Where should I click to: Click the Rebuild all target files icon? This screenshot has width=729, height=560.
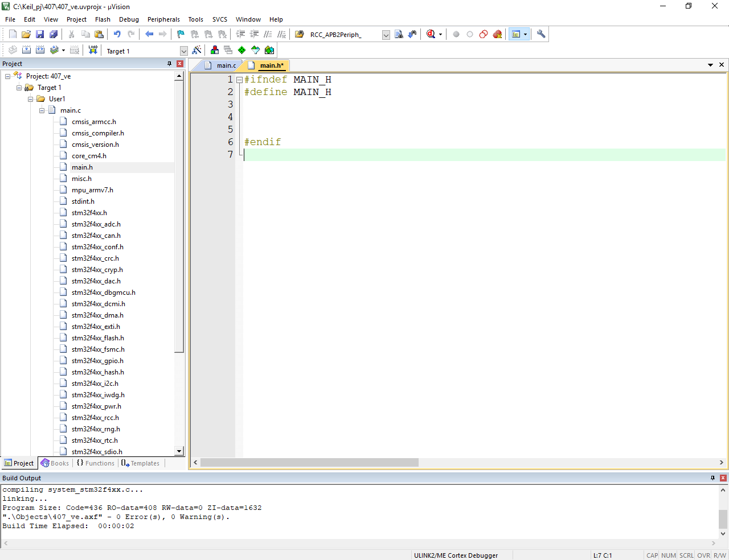(40, 50)
